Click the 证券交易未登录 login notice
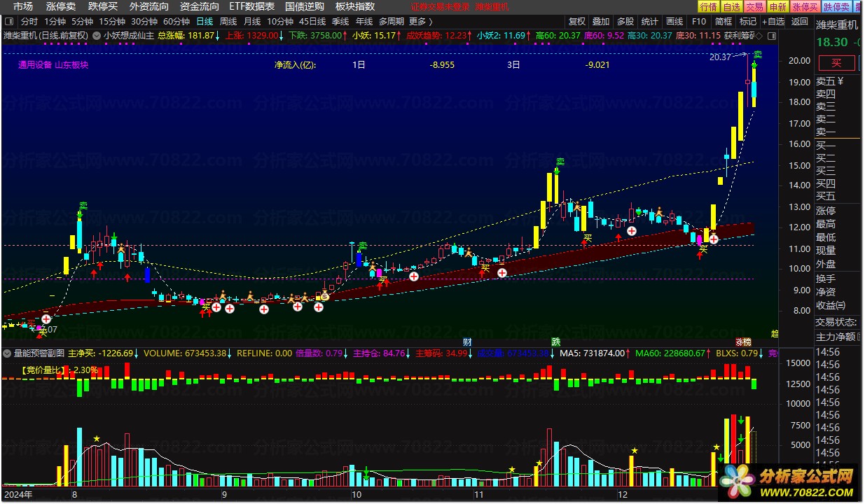The image size is (865, 504). pyautogui.click(x=441, y=6)
